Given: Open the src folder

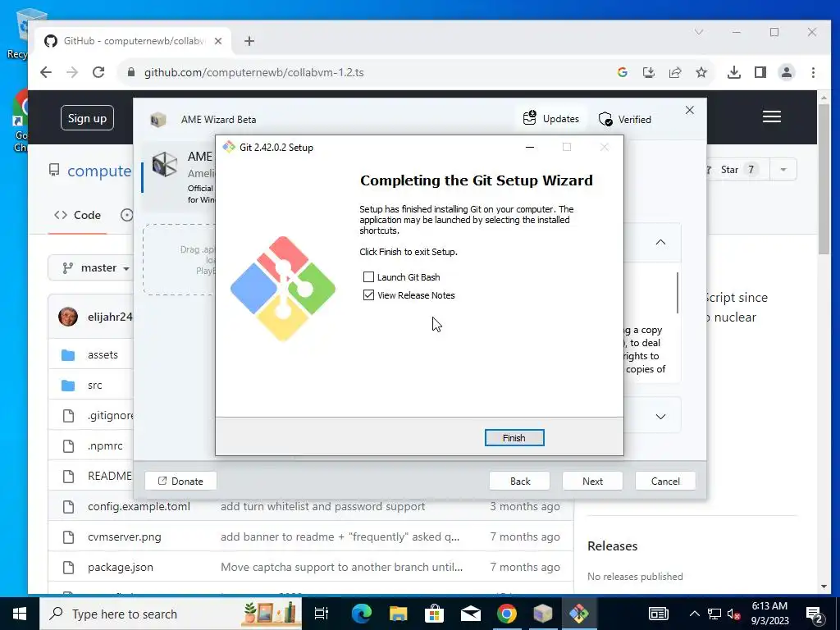Looking at the screenshot, I should 95,386.
